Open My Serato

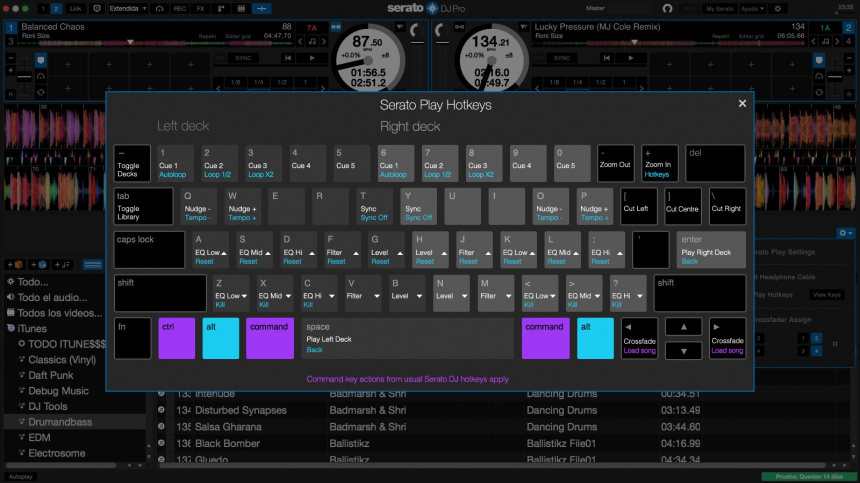point(719,8)
